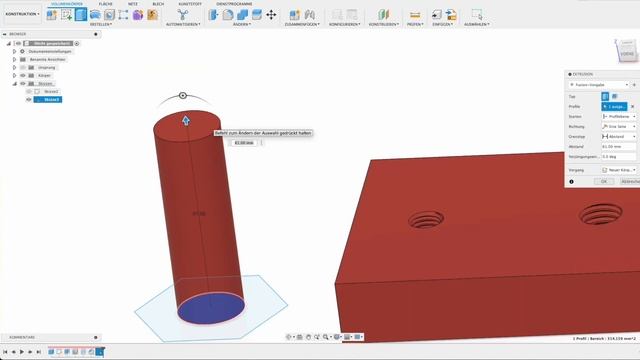
Task: Click the timeline Play button
Action: pos(22,352)
